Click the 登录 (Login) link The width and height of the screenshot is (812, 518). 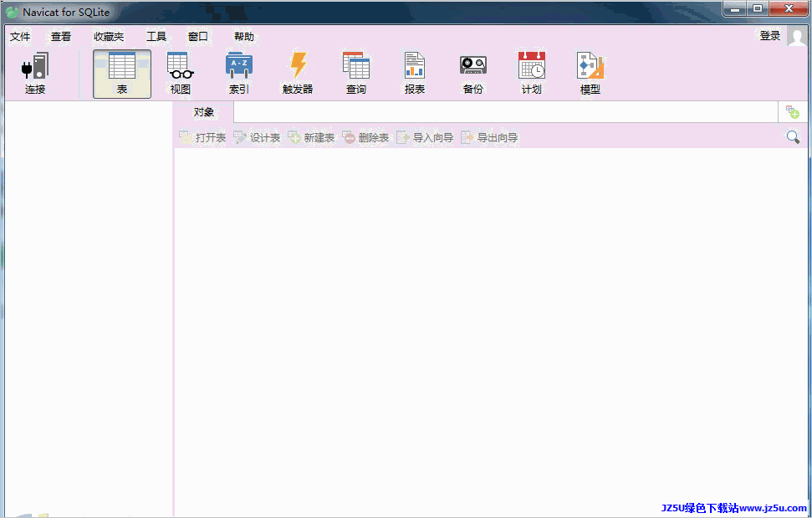pyautogui.click(x=770, y=36)
